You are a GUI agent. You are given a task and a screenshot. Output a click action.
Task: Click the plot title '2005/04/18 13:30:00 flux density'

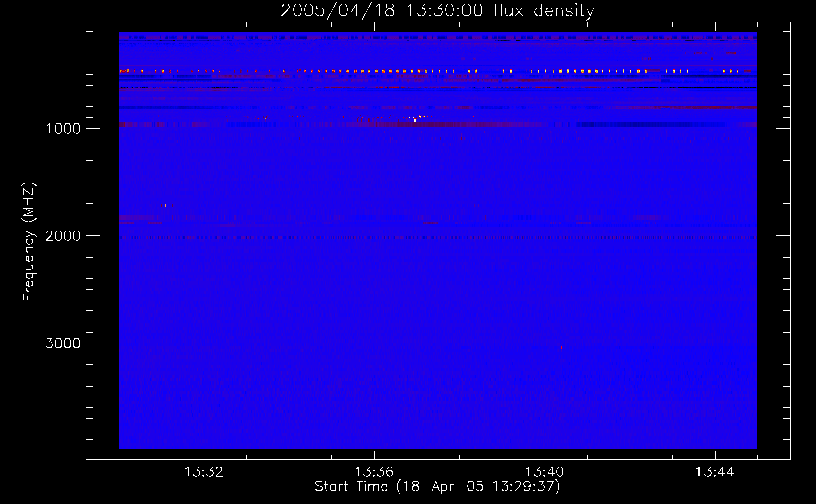click(437, 11)
